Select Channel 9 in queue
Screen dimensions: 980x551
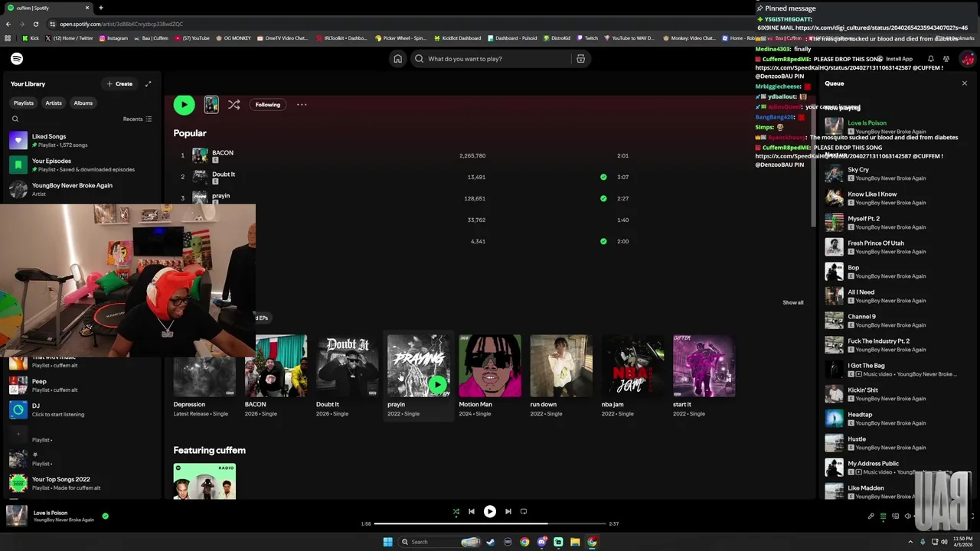point(894,321)
